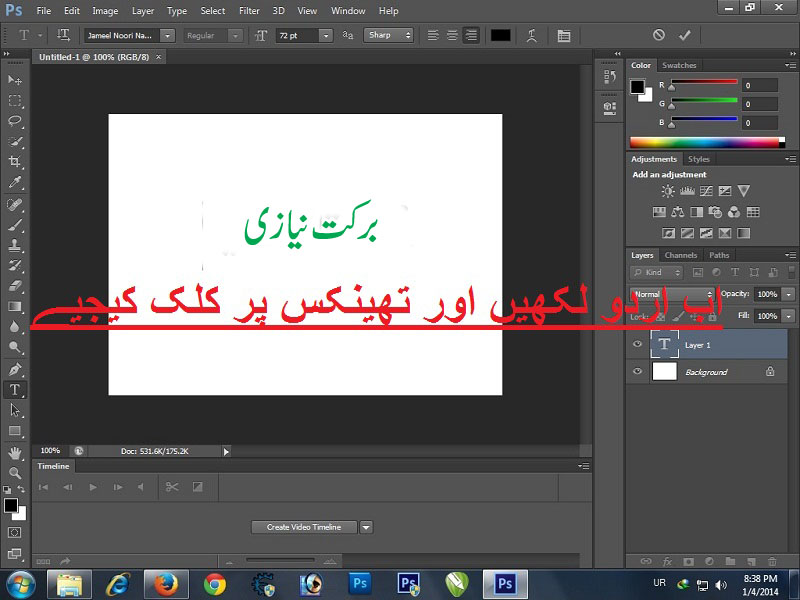Click the text color swatch in options bar

(x=501, y=35)
